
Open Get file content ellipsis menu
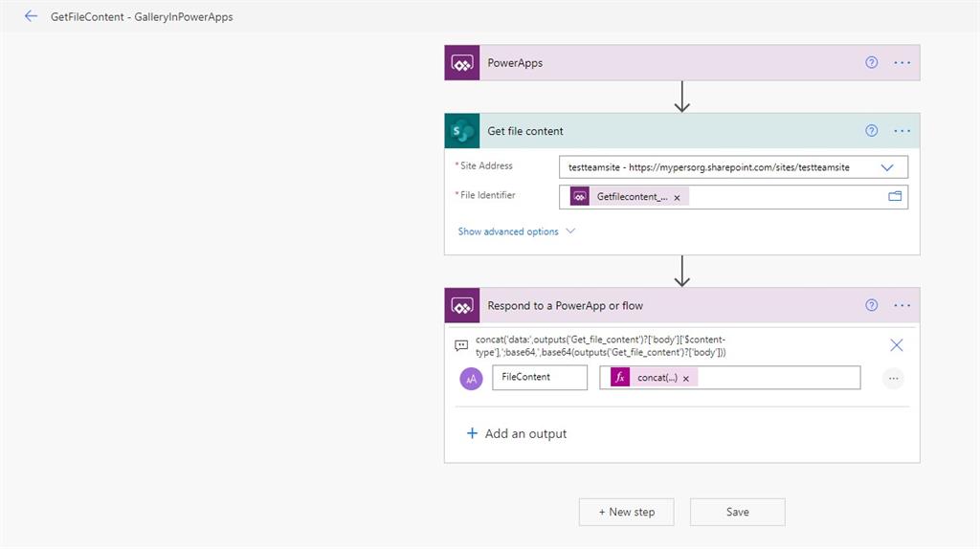point(902,130)
